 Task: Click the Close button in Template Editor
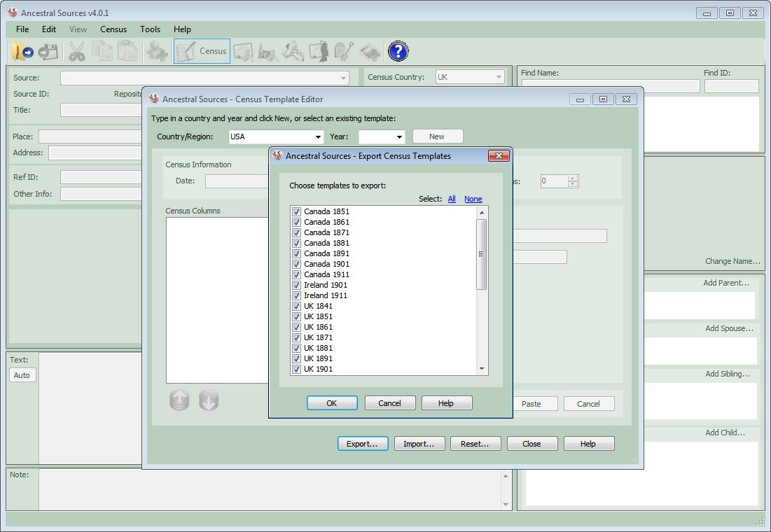(x=532, y=444)
